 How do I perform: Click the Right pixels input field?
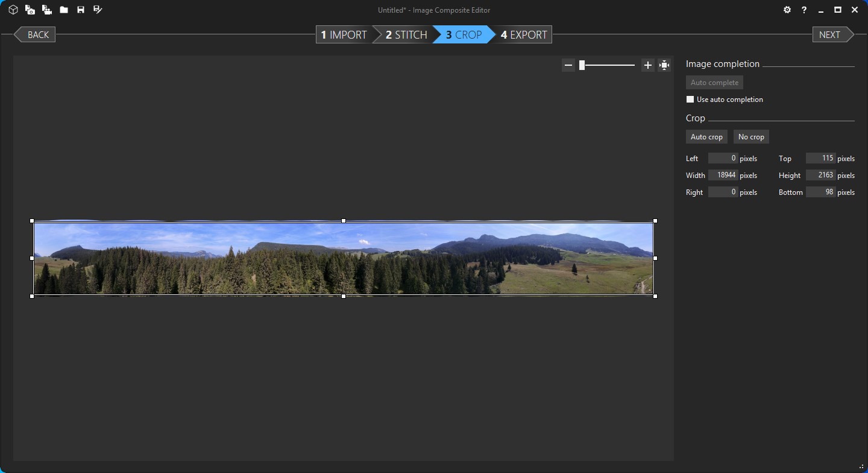click(723, 192)
